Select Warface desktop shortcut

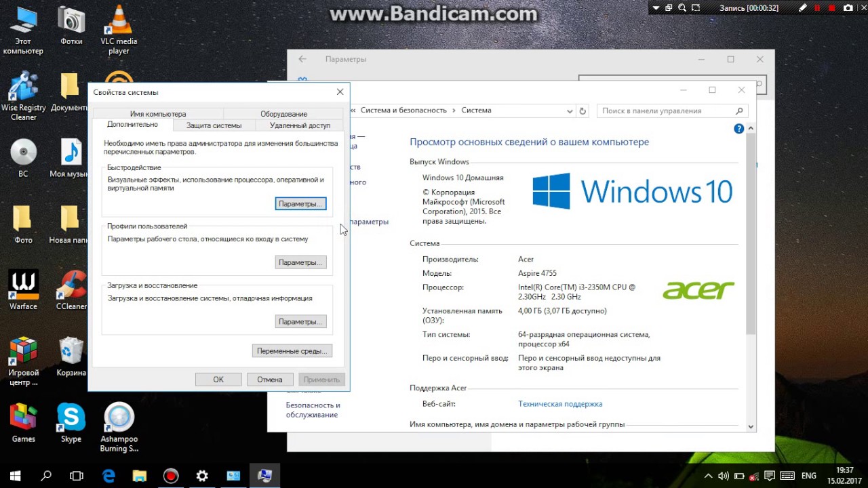pos(23,291)
